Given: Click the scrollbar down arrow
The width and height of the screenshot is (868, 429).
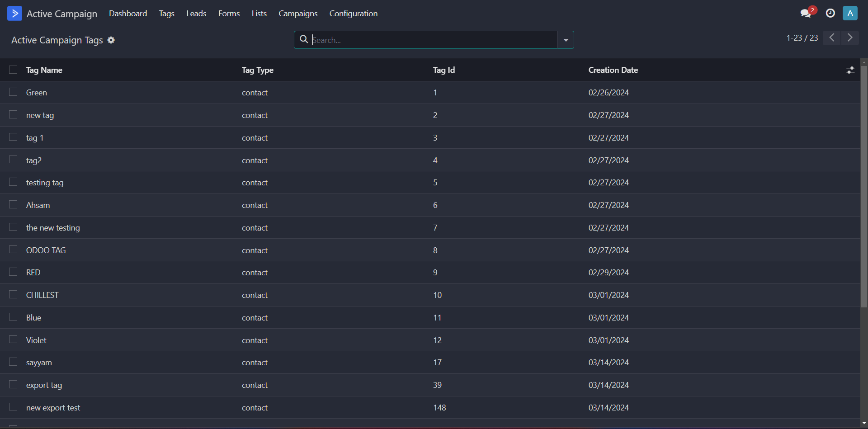Looking at the screenshot, I should point(864,424).
